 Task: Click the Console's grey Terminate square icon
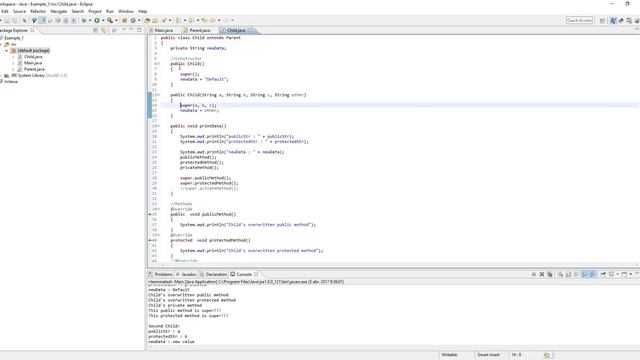(x=534, y=274)
